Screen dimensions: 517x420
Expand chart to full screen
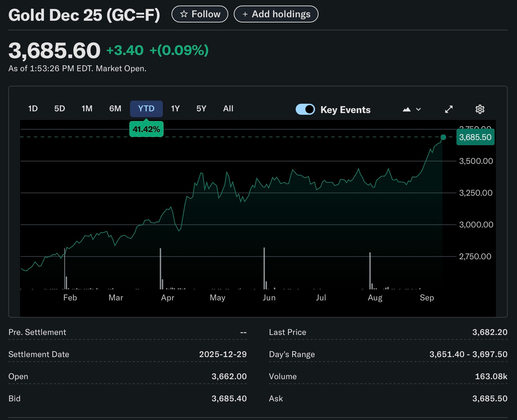click(x=449, y=110)
